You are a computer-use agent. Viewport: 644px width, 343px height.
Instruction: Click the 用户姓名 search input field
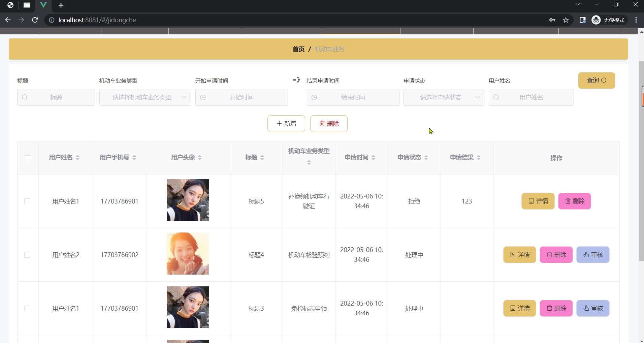[x=531, y=97]
